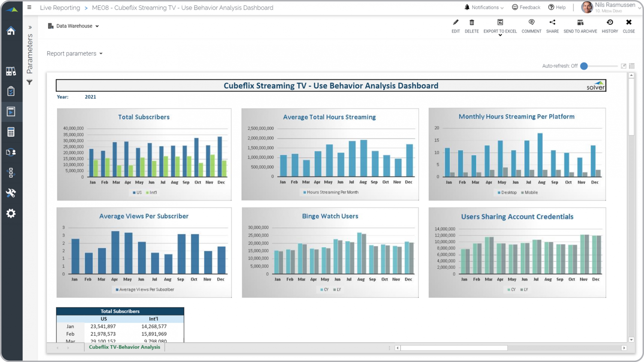Viewport: 644px width, 362px height.
Task: Open the hamburger menu
Action: coord(29,8)
